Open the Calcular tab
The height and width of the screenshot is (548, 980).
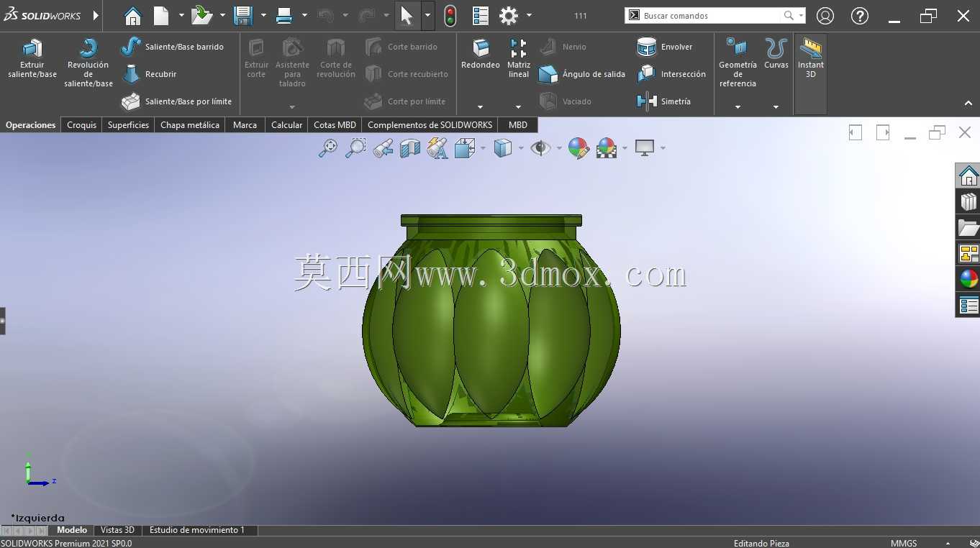click(x=286, y=125)
